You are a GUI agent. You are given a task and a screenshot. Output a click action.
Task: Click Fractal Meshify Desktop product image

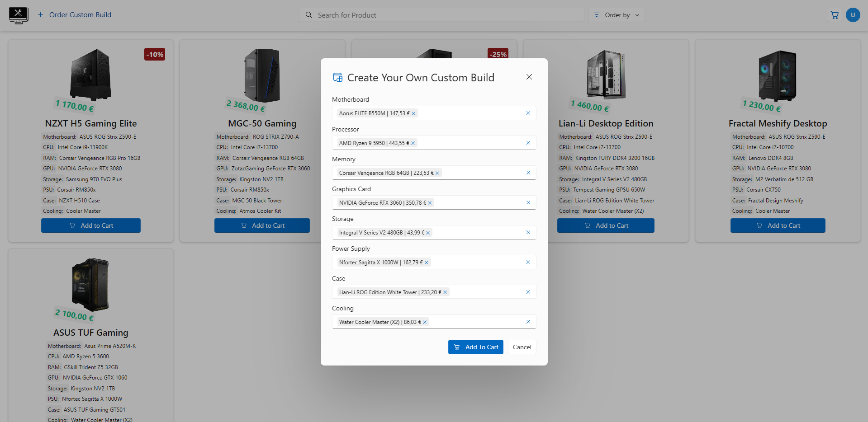pyautogui.click(x=778, y=75)
